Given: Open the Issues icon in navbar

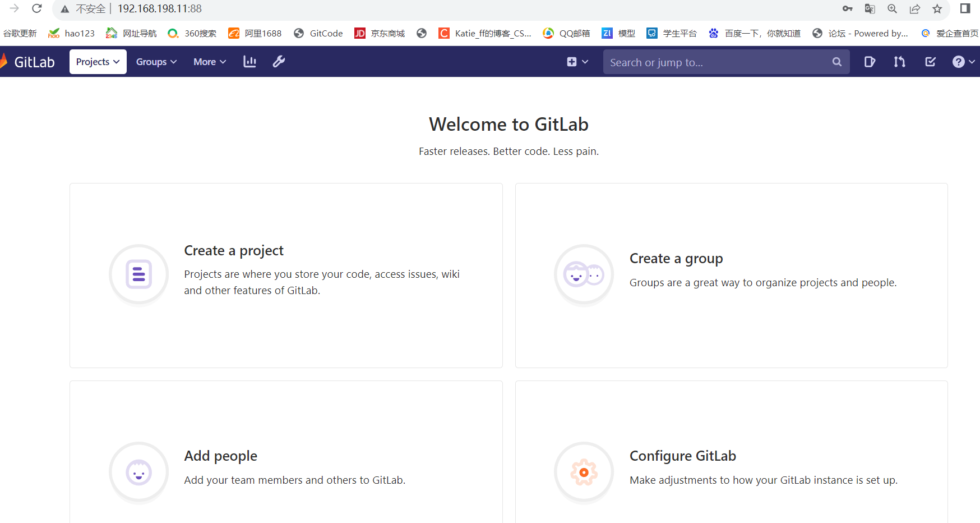Looking at the screenshot, I should click(870, 62).
